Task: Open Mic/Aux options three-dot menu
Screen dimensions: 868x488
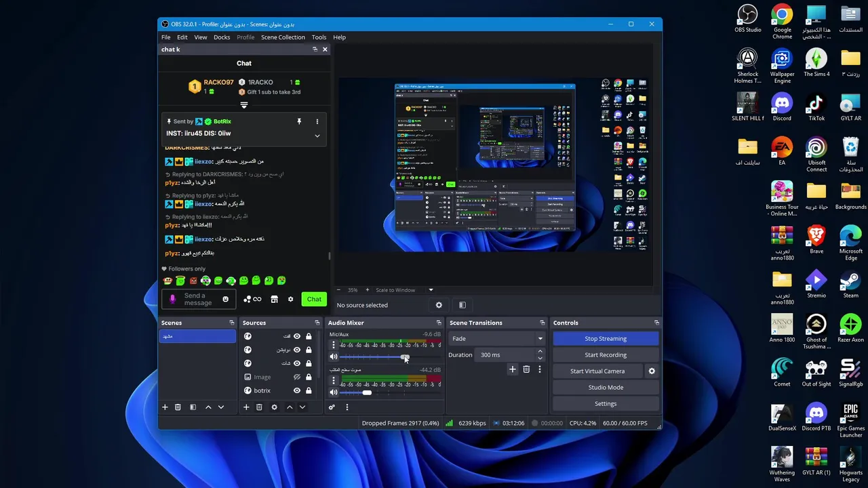Action: pyautogui.click(x=333, y=345)
